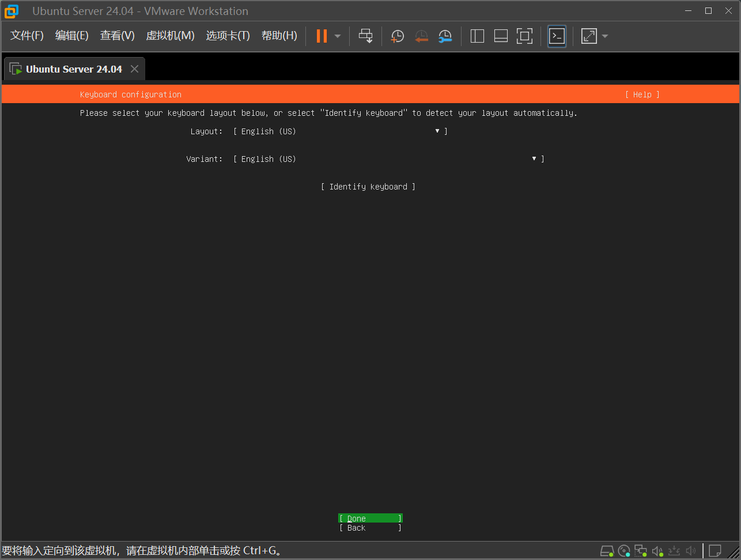Click the hard disk status icon

(x=607, y=551)
